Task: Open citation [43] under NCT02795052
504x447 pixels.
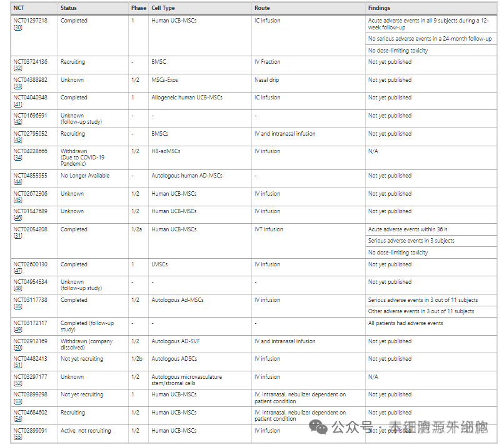Action: click(18, 140)
